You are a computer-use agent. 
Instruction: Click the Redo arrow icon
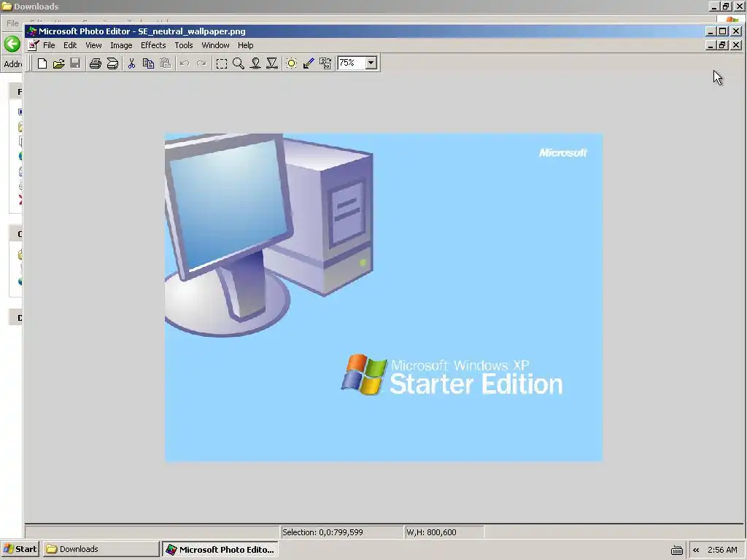pos(201,63)
